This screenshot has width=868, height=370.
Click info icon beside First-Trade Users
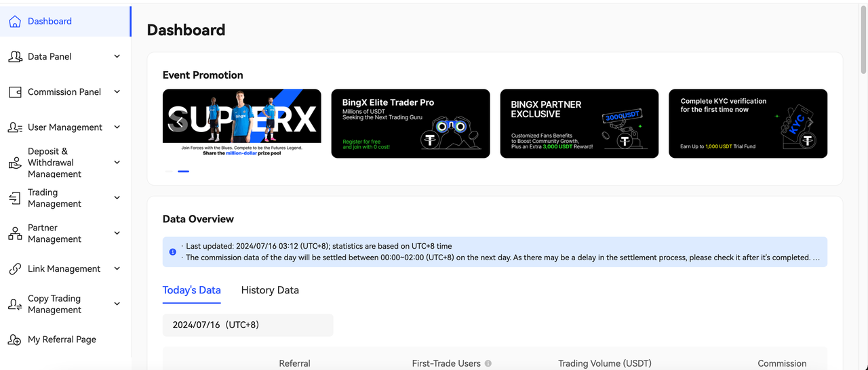488,364
